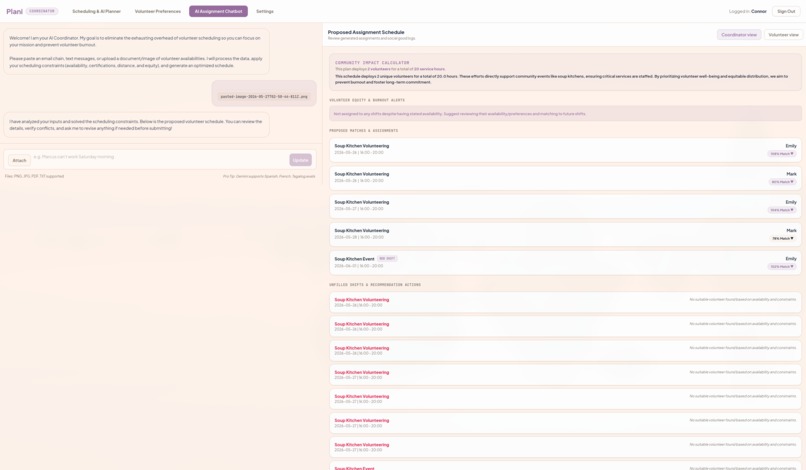Click the Update button
The width and height of the screenshot is (806, 470).
click(300, 160)
